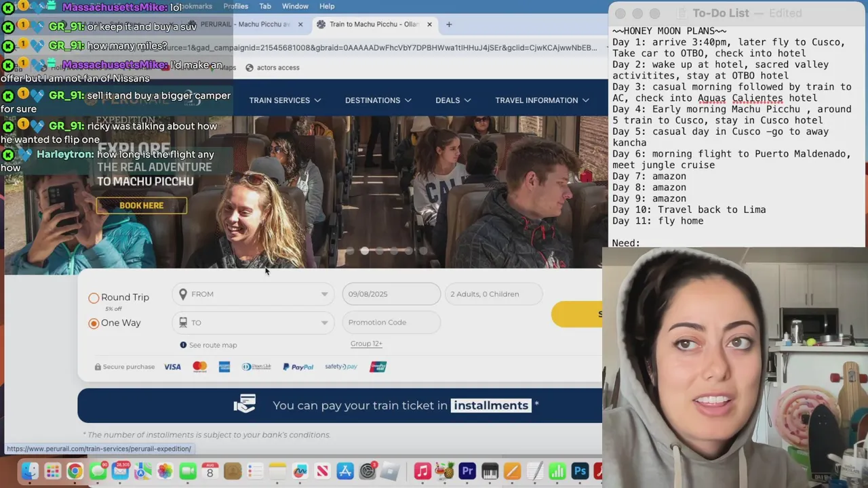Click 'Need:' line in To-Do List
The height and width of the screenshot is (488, 868).
click(x=626, y=243)
